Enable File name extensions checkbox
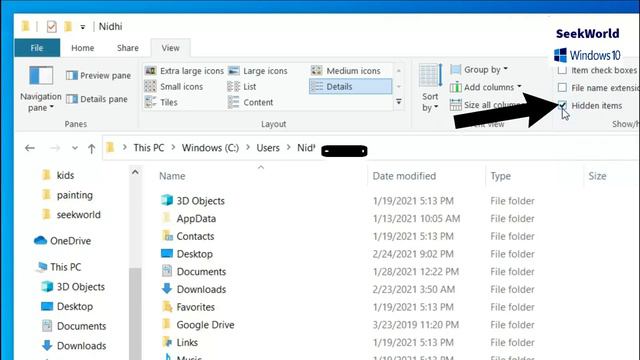Viewport: 640px width, 360px height. [562, 88]
